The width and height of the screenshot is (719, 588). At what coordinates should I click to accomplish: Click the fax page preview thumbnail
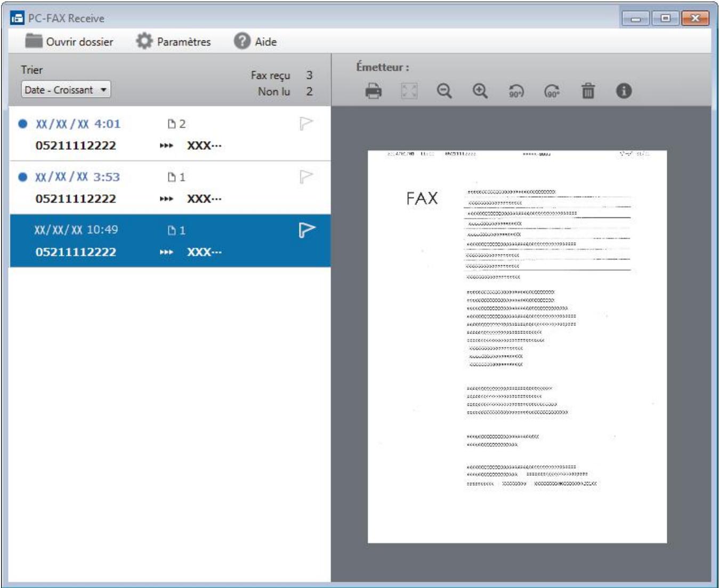pyautogui.click(x=517, y=347)
